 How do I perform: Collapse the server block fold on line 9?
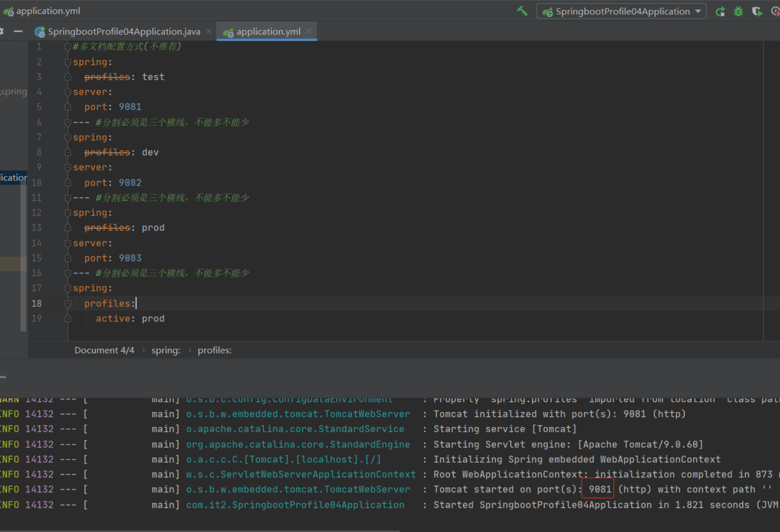(68, 167)
